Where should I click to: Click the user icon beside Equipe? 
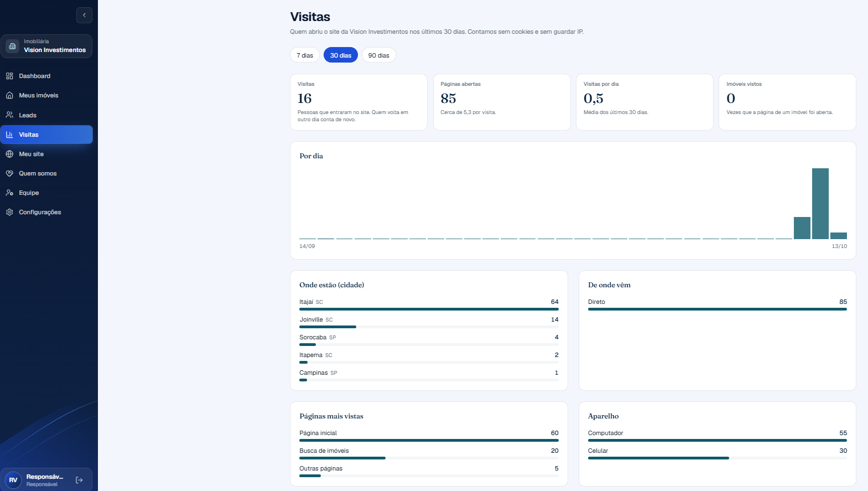pyautogui.click(x=9, y=193)
